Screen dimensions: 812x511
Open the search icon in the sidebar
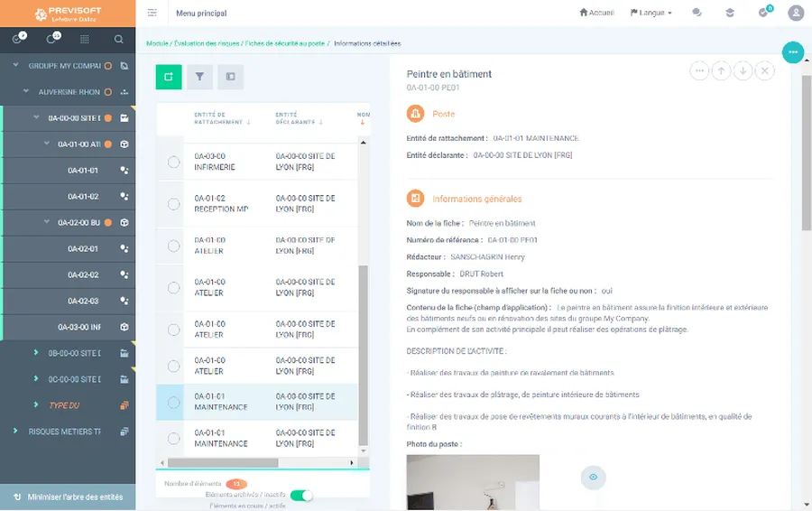118,40
